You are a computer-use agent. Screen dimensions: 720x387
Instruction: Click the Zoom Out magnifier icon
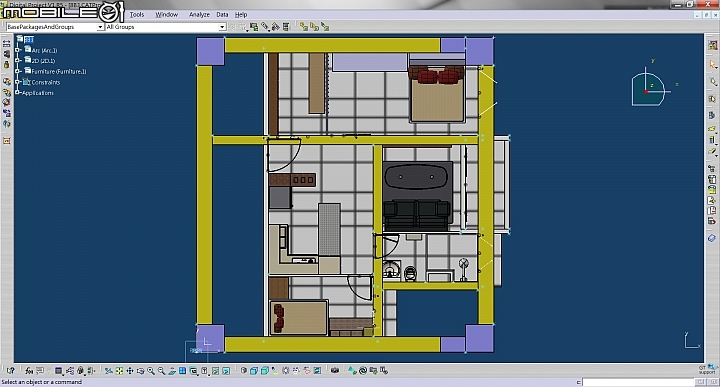[161, 370]
